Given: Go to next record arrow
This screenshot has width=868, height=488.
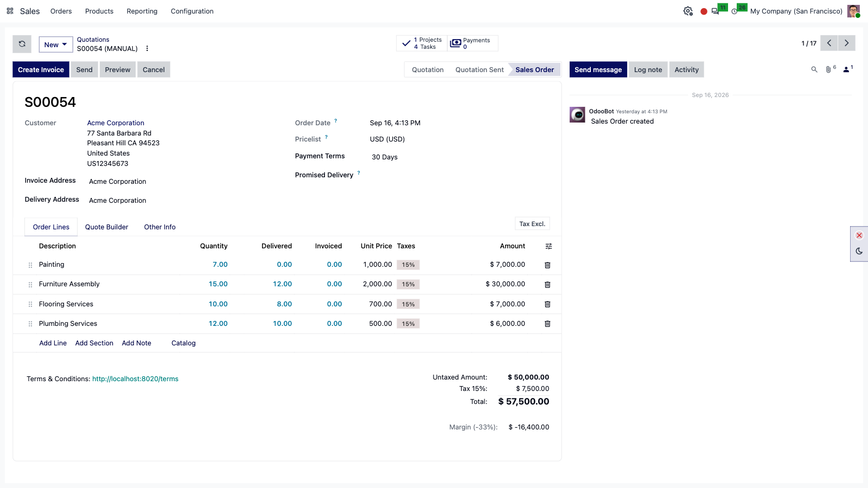Looking at the screenshot, I should click(x=846, y=43).
